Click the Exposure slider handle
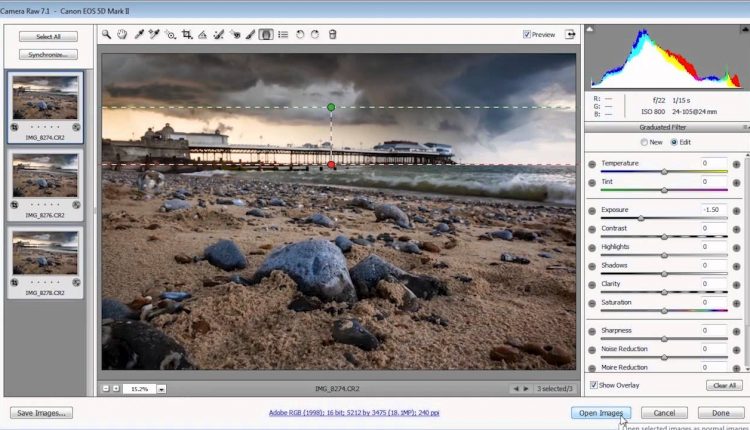 [x=640, y=218]
